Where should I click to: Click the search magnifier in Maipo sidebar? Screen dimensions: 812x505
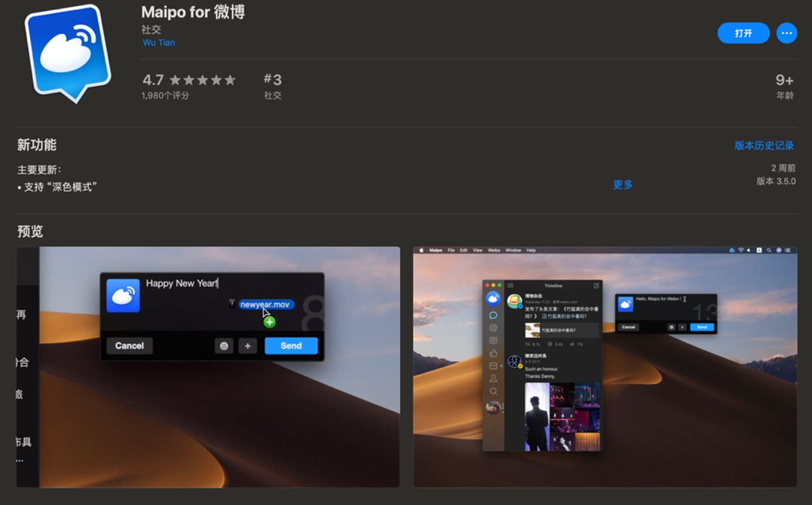[493, 391]
